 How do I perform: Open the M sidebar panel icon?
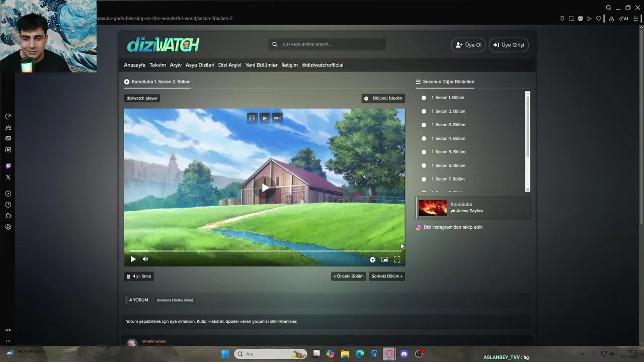click(8, 150)
